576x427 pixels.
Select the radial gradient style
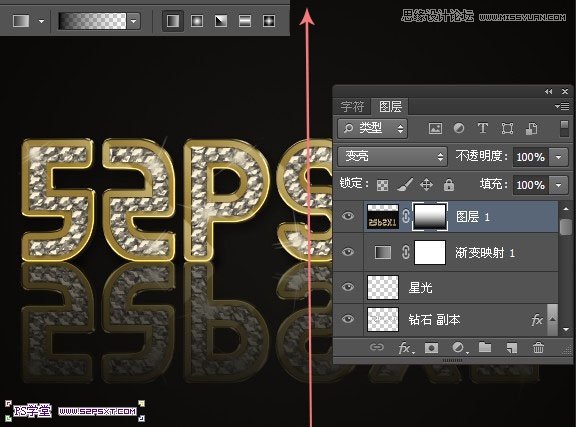click(197, 21)
